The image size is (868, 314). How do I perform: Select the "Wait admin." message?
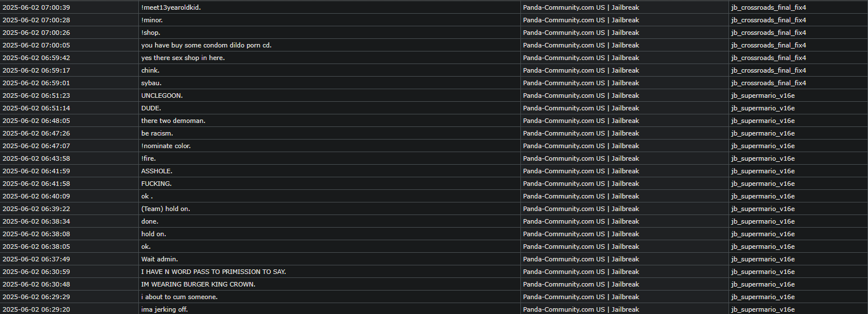pyautogui.click(x=160, y=259)
